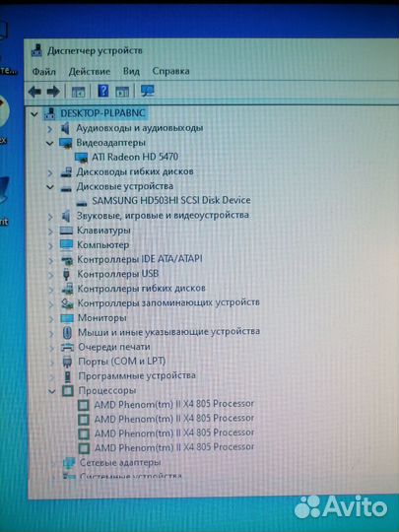Click the Forward arrow toolbar button

pyautogui.click(x=53, y=92)
